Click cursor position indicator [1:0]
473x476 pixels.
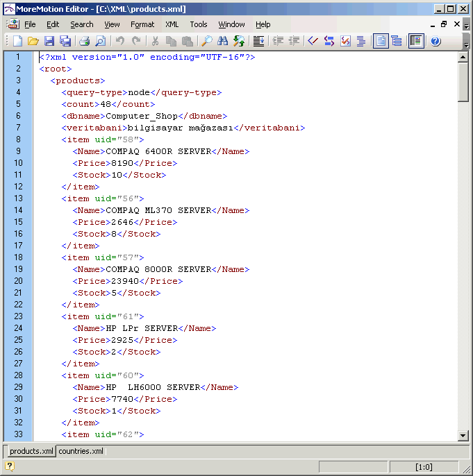click(x=424, y=466)
